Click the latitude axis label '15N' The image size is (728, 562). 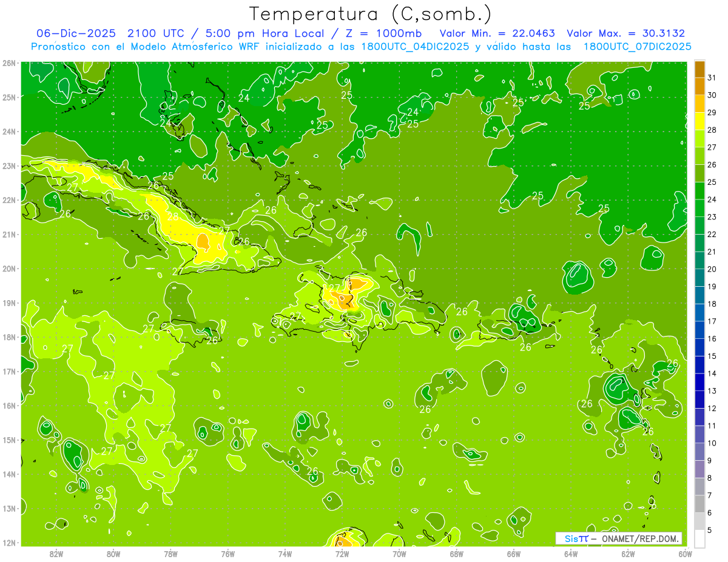(x=8, y=440)
